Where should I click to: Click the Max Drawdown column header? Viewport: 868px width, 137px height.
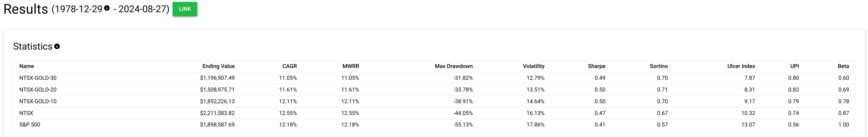[454, 66]
